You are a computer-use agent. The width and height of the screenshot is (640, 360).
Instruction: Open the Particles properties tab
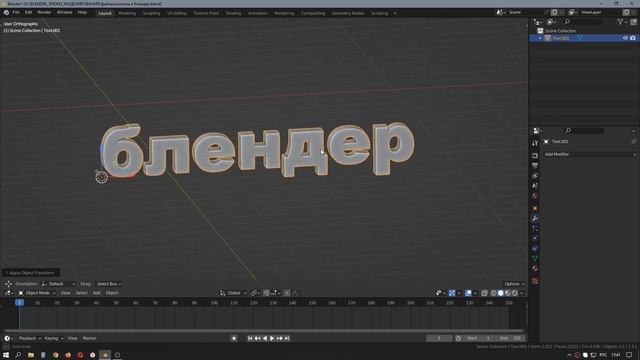pos(535,229)
